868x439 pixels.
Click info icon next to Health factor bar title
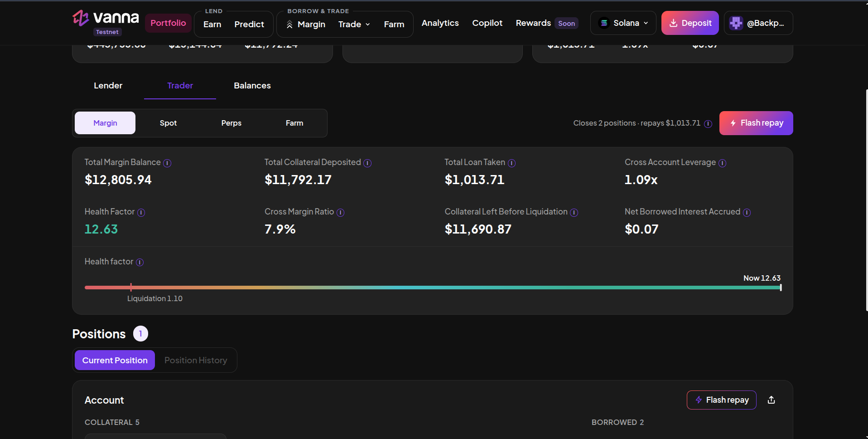click(x=140, y=263)
